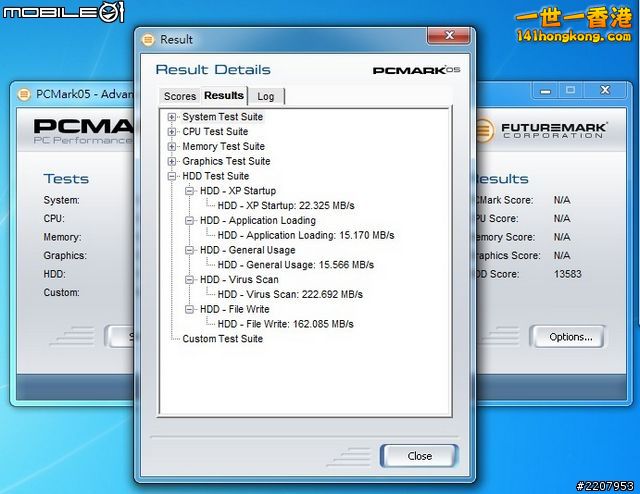Click the PCMark05 logo in Result Details
Viewport: 640px width, 494px height.
[x=416, y=70]
